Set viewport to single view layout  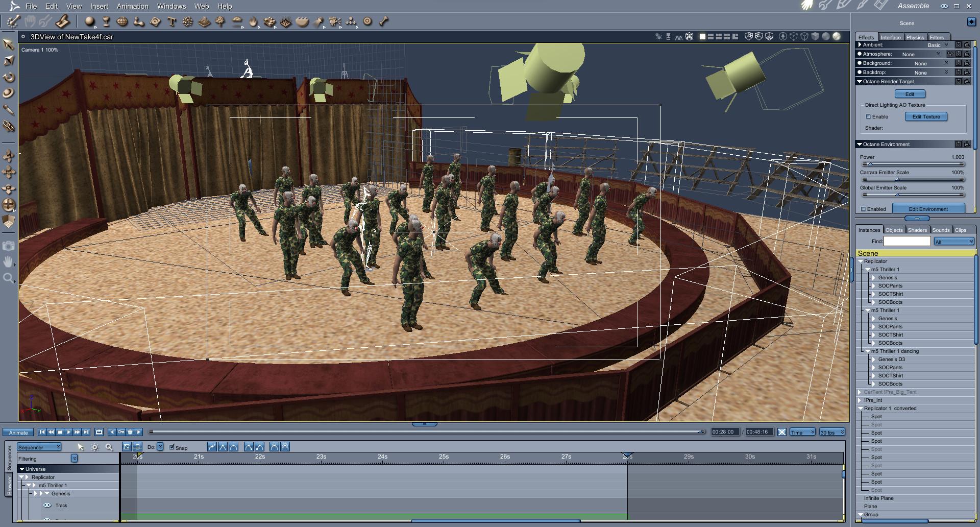[702, 36]
